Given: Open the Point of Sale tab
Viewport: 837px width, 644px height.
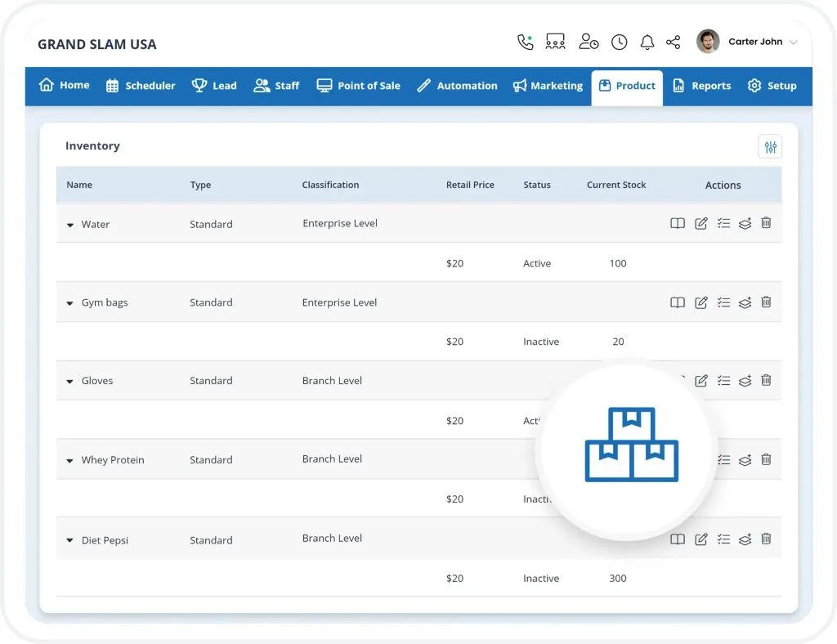Looking at the screenshot, I should coord(358,86).
